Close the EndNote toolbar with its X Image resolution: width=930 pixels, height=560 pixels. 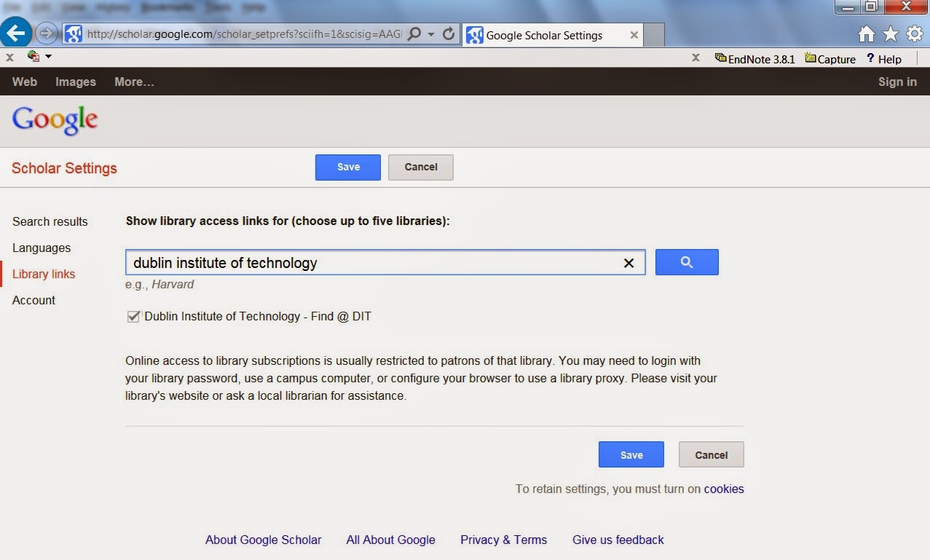tap(695, 58)
